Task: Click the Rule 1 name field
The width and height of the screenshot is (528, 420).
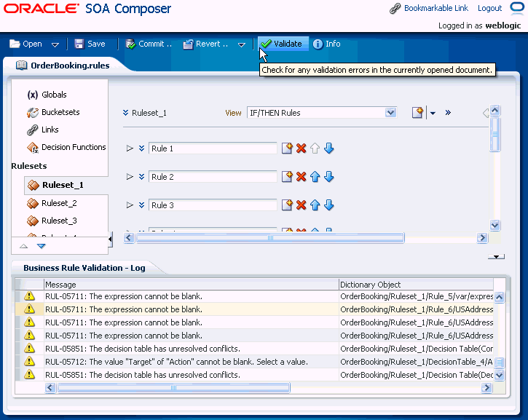Action: coord(213,148)
